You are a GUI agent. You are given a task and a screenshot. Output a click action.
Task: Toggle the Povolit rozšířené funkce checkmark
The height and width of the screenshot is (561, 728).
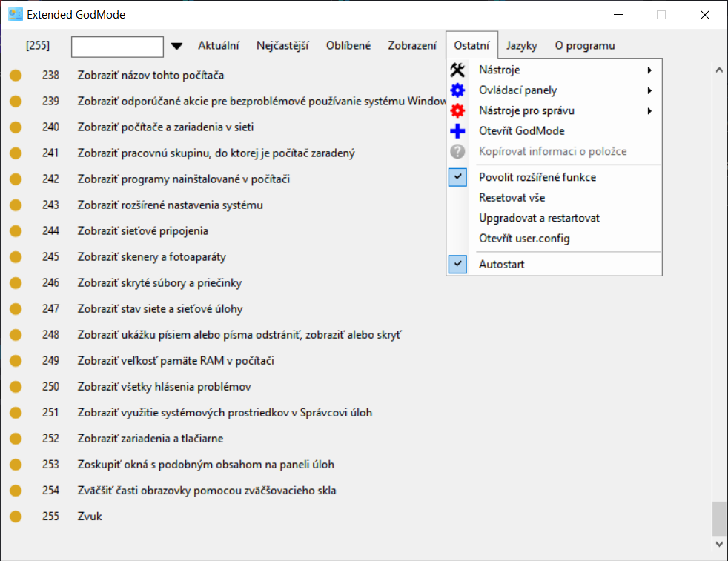click(x=458, y=177)
